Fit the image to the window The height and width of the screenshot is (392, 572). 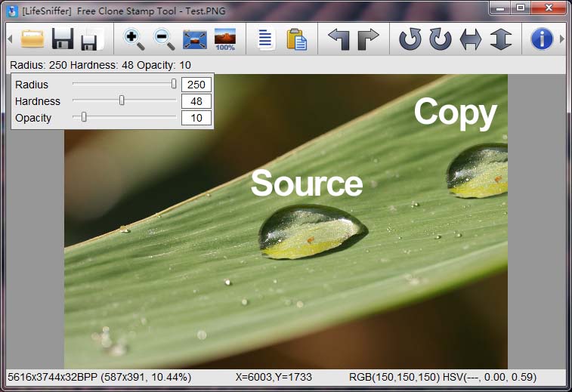pos(194,40)
